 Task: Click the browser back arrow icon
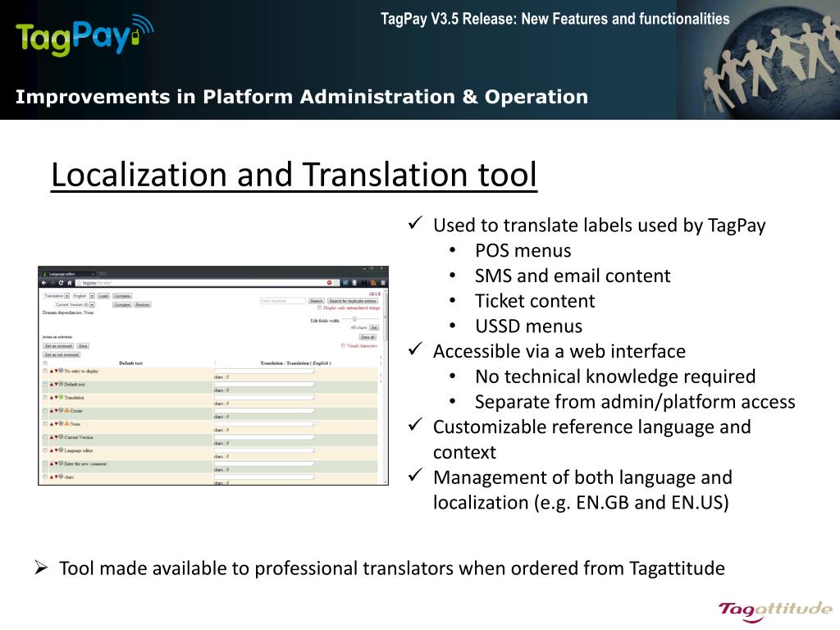click(x=44, y=283)
